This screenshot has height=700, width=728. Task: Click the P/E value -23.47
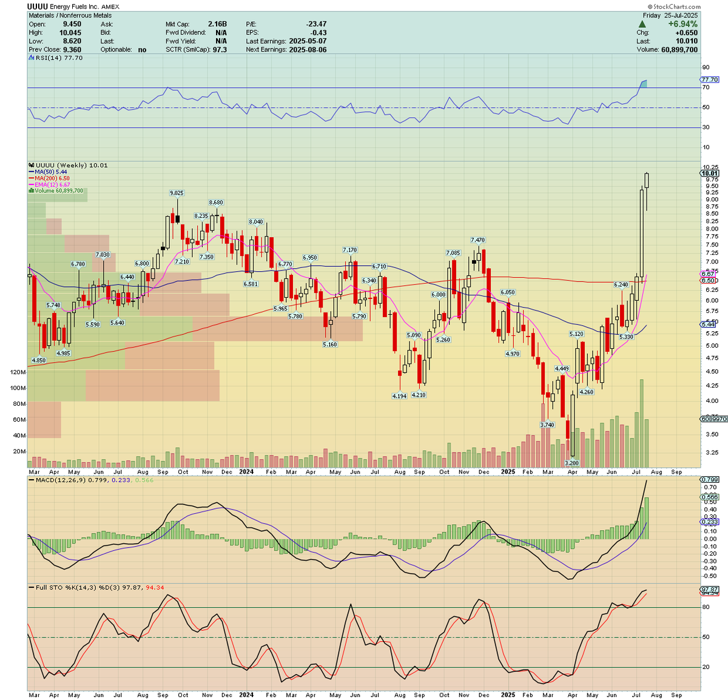coord(316,24)
